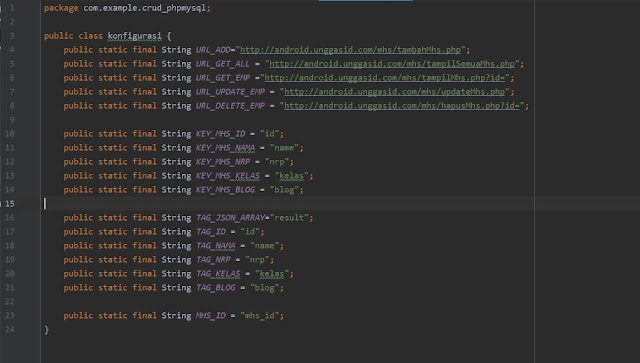Click the class name konfigurasi
Screen dimensions: 640x363
(x=134, y=36)
